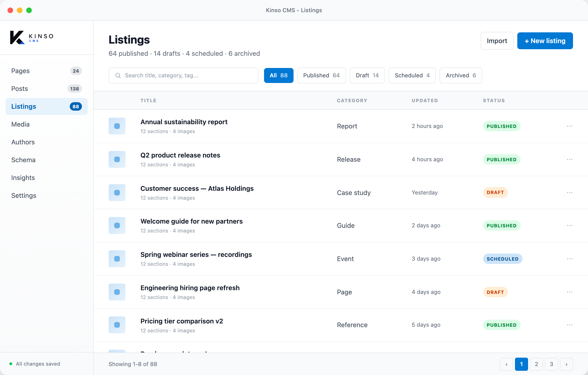Click thumbnail icon of Q2 product release notes
Viewport: 588px width, 375px height.
tap(117, 159)
